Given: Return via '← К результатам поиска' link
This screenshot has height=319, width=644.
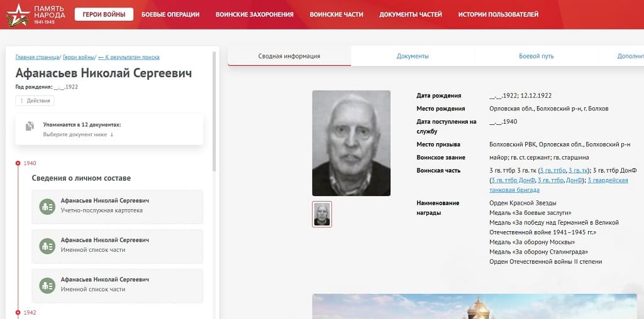Looking at the screenshot, I should coord(128,57).
